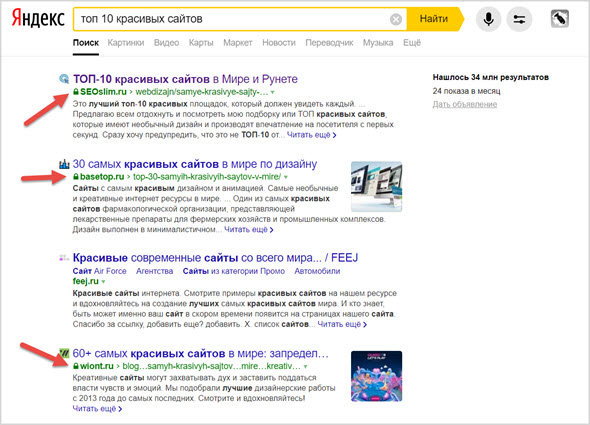Image resolution: width=590 pixels, height=425 pixels.
Task: Open the "Автомобили" sitelink
Action: point(317,271)
